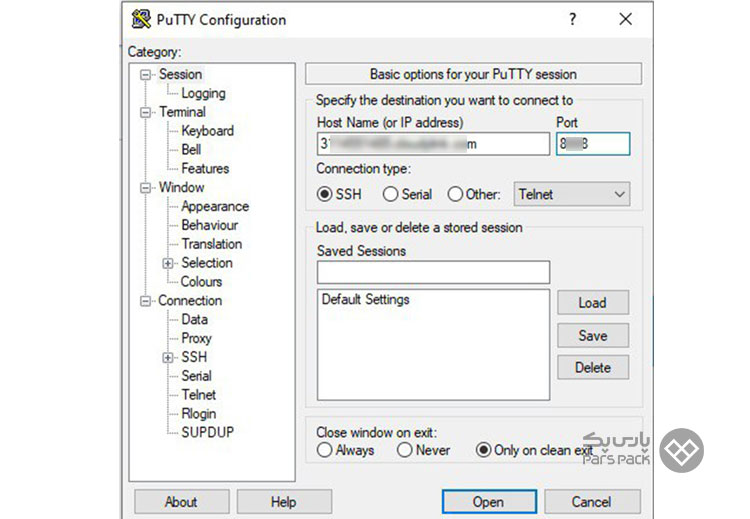Open the Logging category
The height and width of the screenshot is (519, 750).
[x=203, y=93]
